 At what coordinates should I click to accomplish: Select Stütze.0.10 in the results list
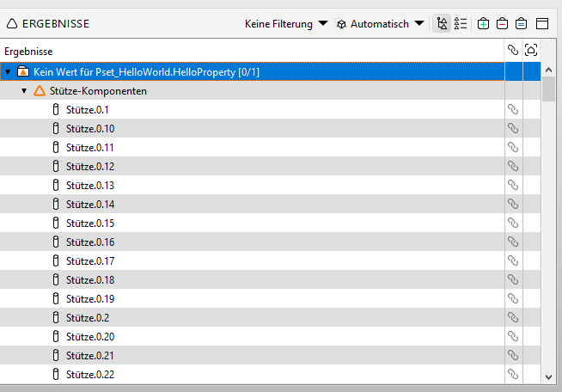[270, 128]
